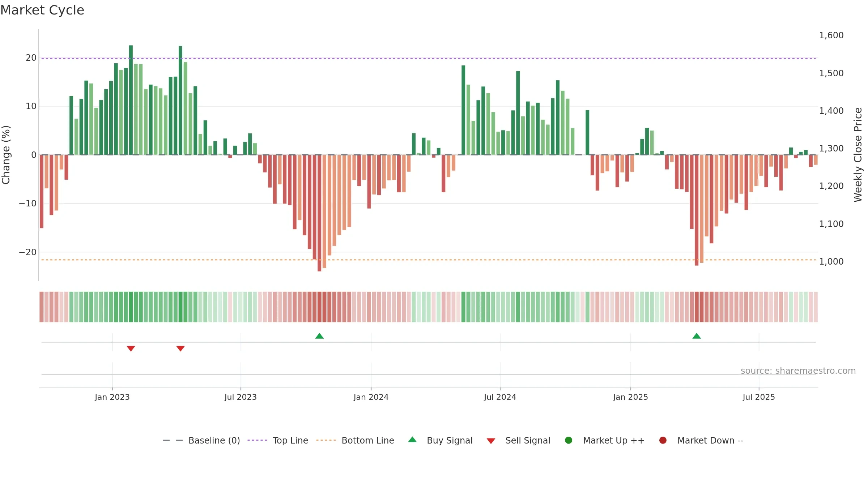Screen dimensions: 868x488
Task: Click the 'Jan 2025' x-axis label
Action: pos(630,397)
